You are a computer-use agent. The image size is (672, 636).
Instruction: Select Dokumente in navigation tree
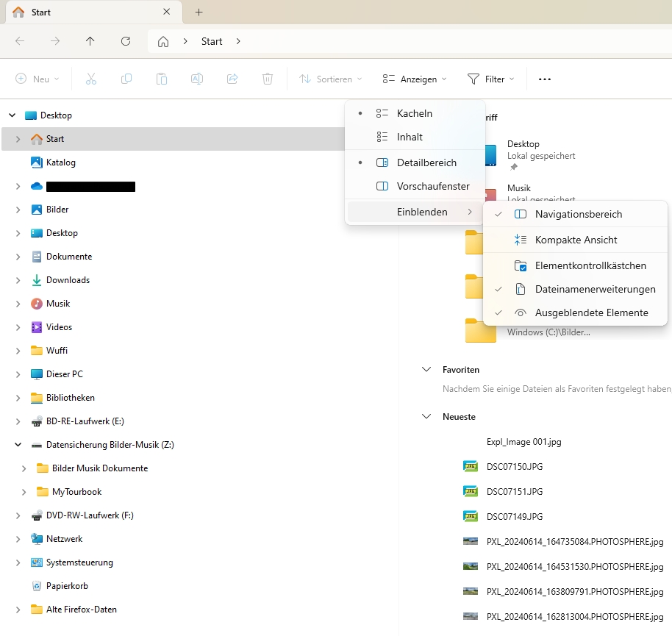coord(69,257)
